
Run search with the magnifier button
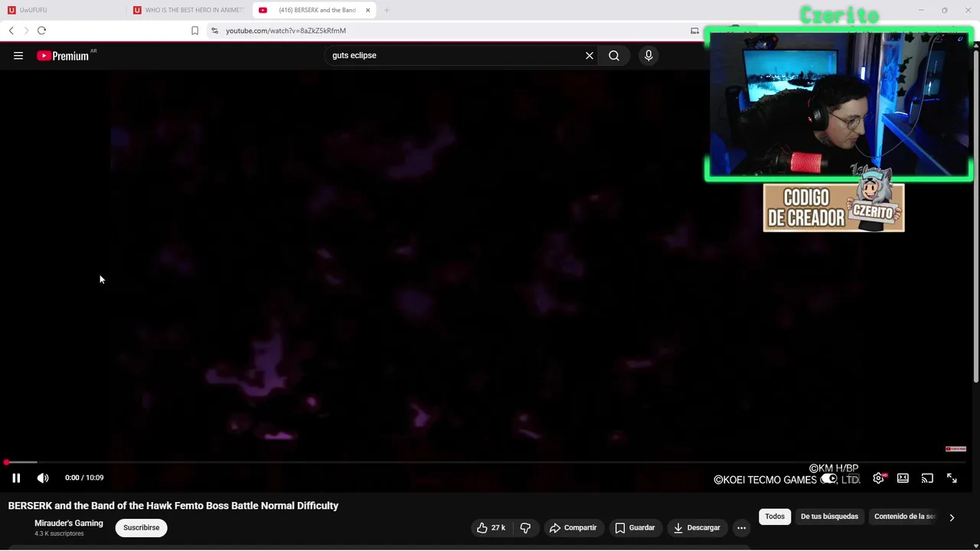614,55
